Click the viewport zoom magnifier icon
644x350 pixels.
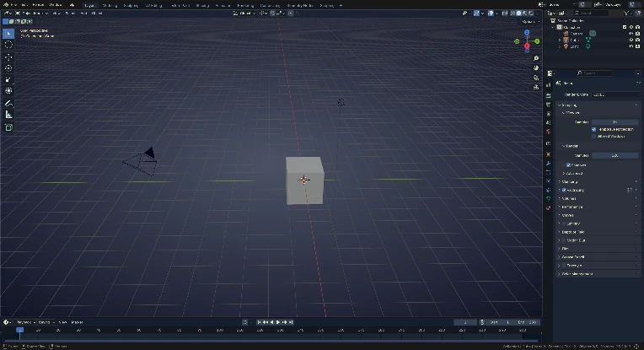click(x=536, y=58)
